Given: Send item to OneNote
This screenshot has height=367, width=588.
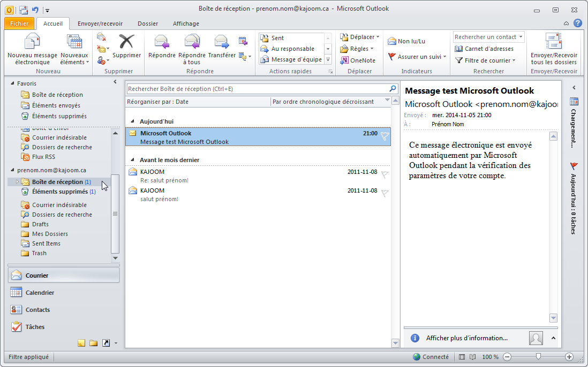Looking at the screenshot, I should [358, 60].
